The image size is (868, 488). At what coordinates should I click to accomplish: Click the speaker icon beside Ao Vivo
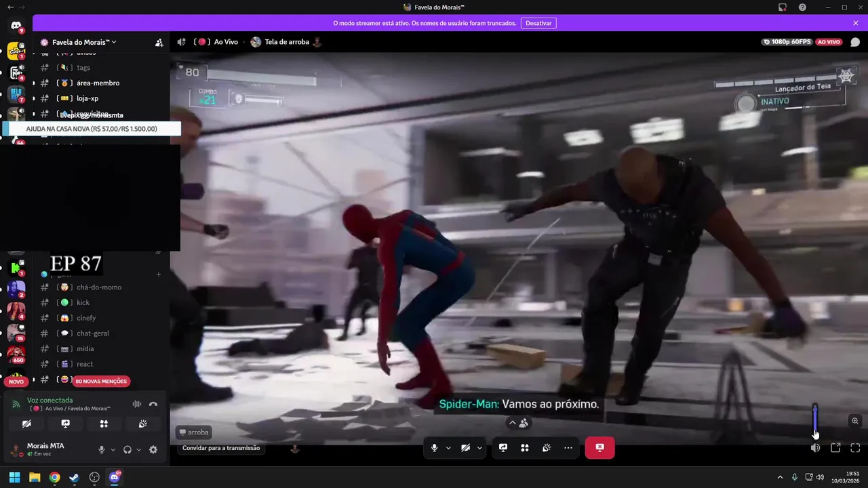tap(182, 42)
